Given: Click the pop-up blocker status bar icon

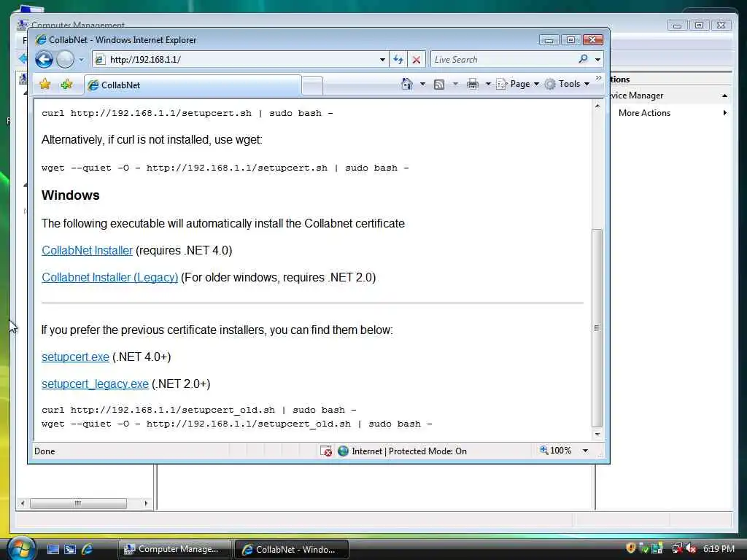Looking at the screenshot, I should 326,451.
